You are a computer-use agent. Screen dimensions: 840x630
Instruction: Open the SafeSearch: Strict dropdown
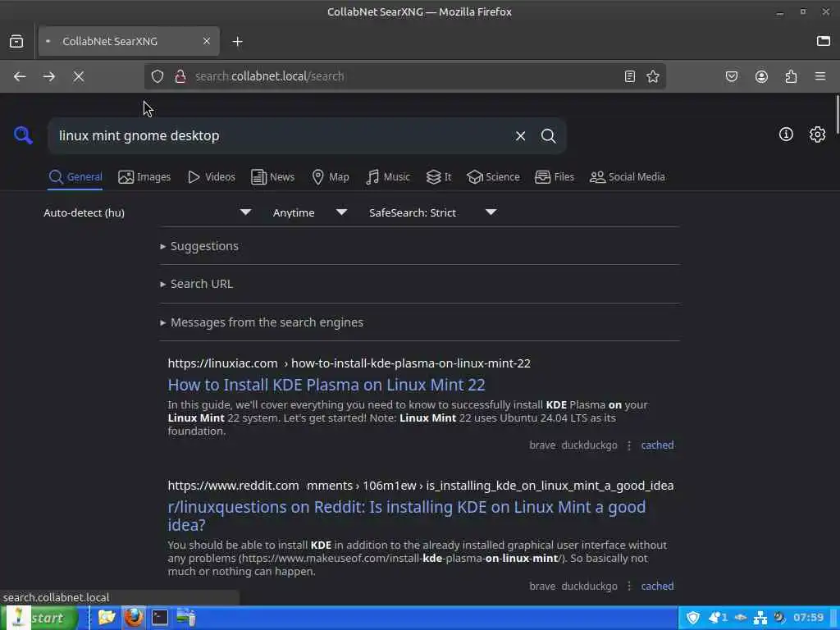point(432,212)
